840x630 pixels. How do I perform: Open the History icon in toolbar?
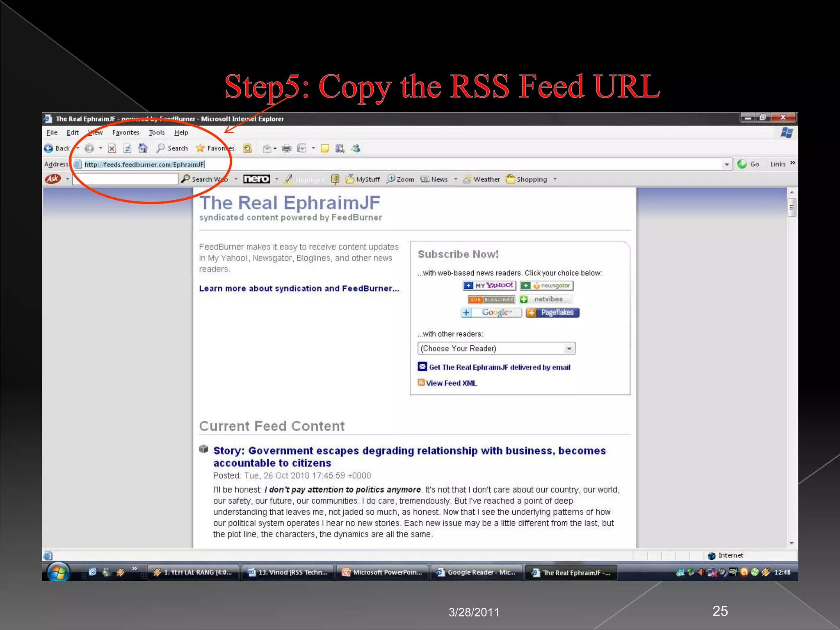[x=247, y=148]
